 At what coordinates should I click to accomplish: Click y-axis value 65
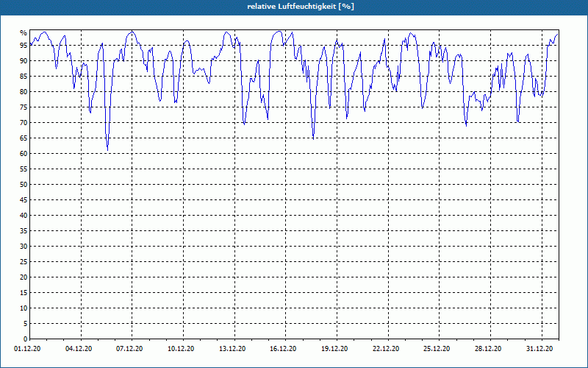click(x=24, y=138)
